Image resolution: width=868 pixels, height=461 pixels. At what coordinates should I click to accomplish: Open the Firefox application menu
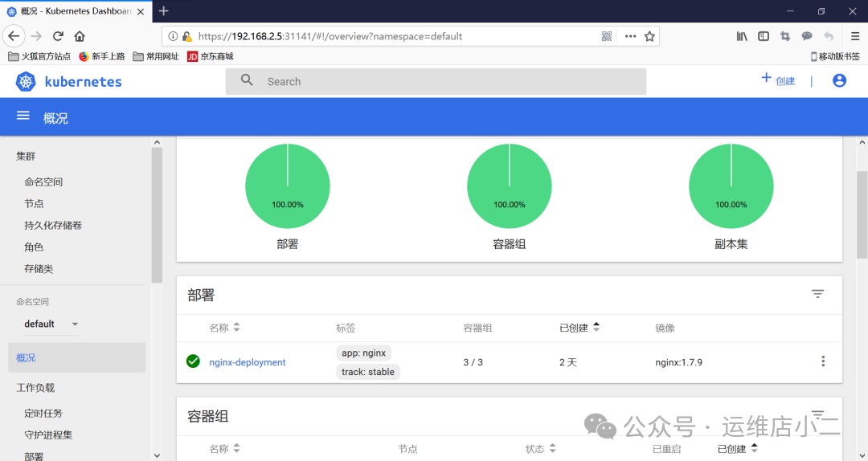pos(855,36)
